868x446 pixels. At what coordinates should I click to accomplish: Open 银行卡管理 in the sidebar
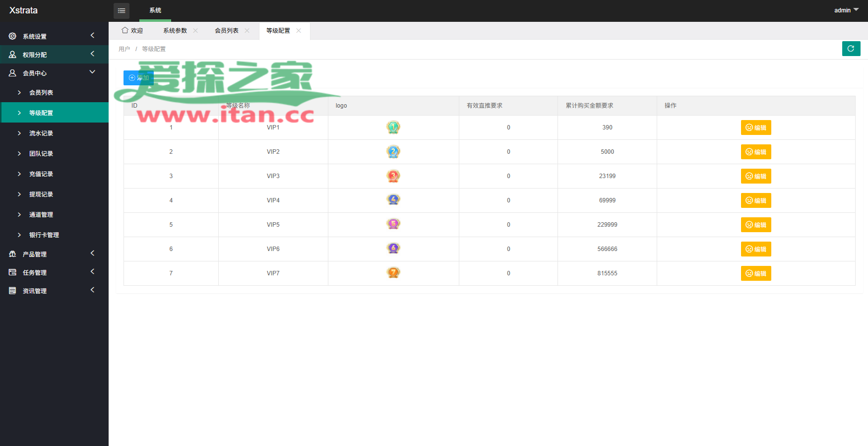coord(44,235)
